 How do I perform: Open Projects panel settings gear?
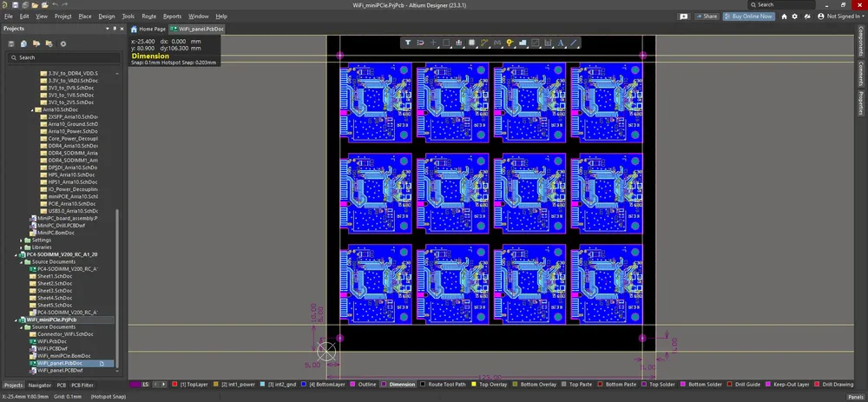pos(63,43)
